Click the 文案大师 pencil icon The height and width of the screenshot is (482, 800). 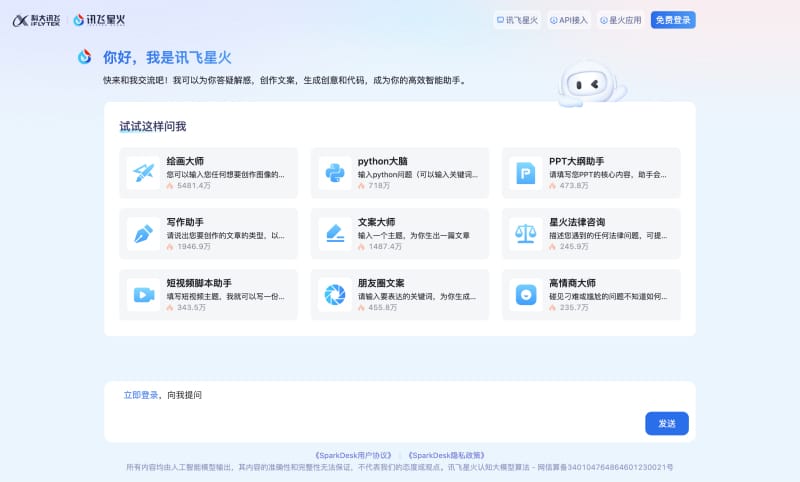[x=335, y=234]
